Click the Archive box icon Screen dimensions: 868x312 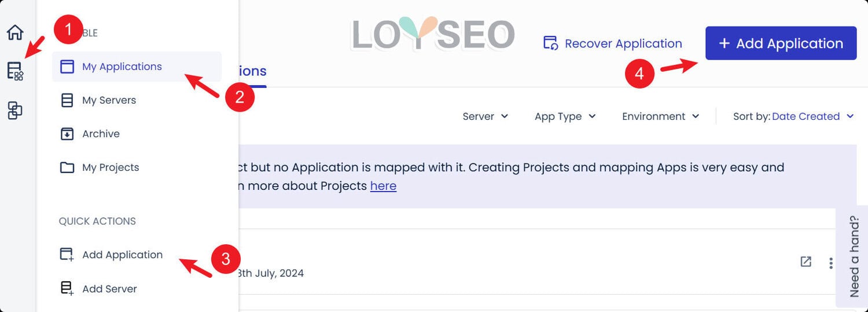pos(67,134)
